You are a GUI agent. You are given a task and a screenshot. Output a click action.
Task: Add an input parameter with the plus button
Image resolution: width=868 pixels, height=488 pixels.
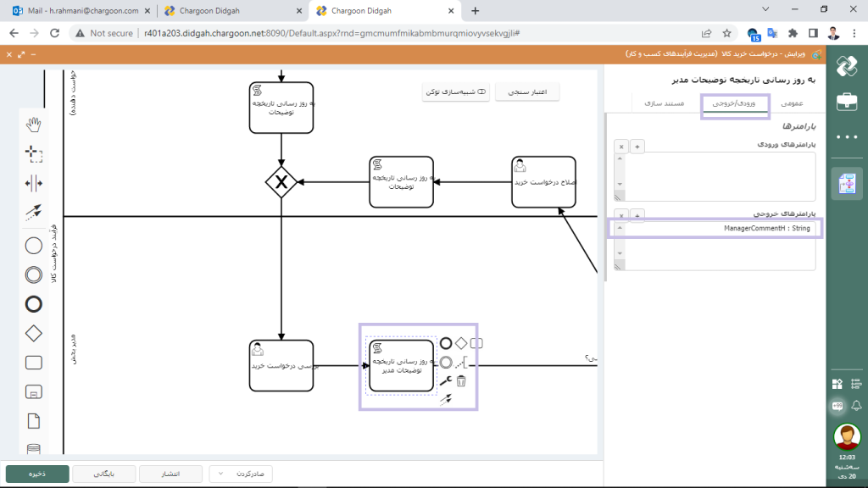(x=638, y=147)
